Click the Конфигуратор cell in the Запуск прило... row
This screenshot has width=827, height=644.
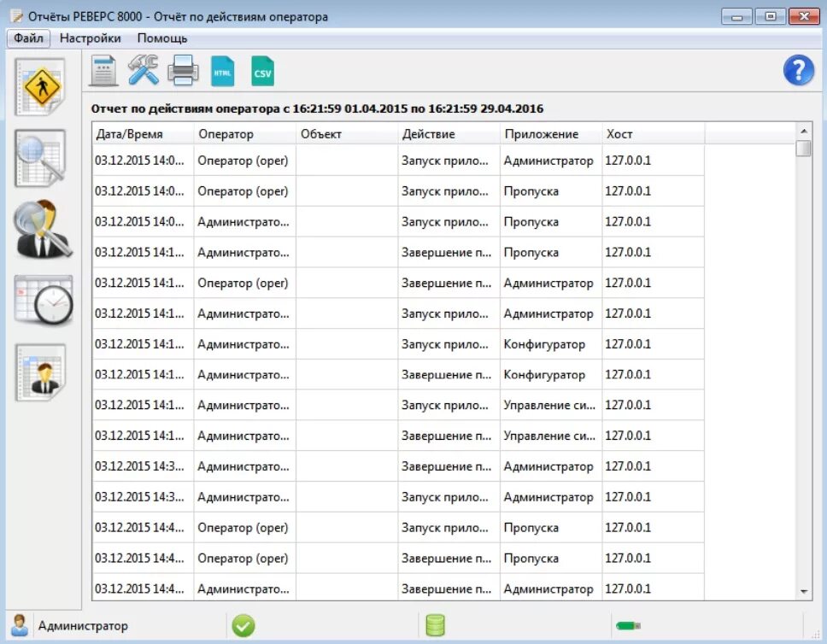551,344
